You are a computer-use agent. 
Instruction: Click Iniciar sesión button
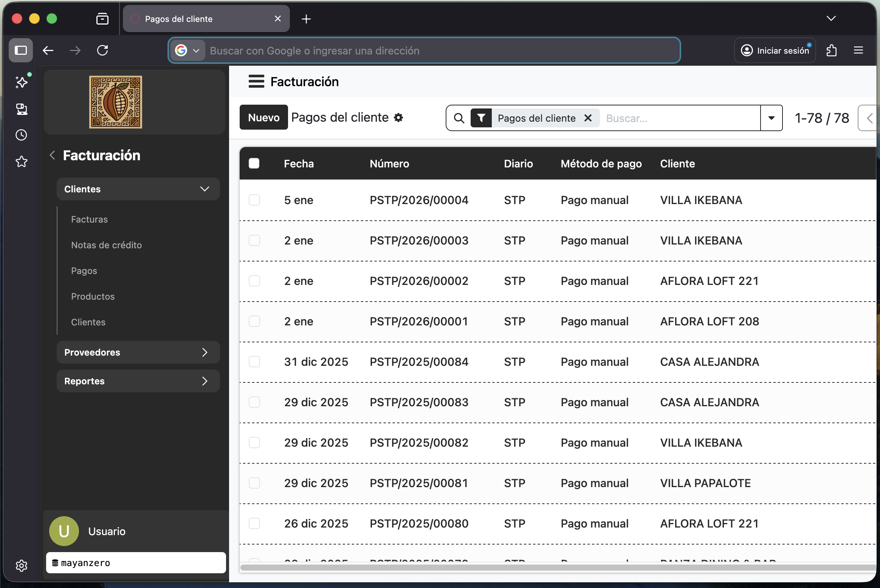point(775,50)
